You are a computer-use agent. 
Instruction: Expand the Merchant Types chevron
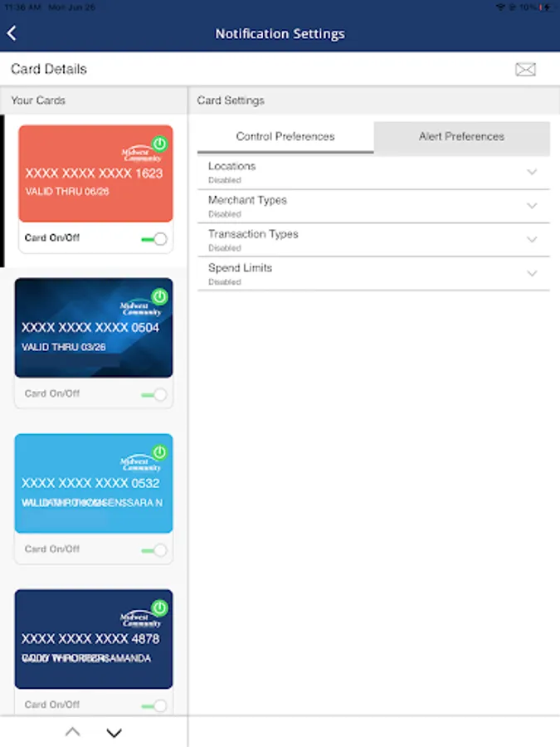tap(532, 206)
